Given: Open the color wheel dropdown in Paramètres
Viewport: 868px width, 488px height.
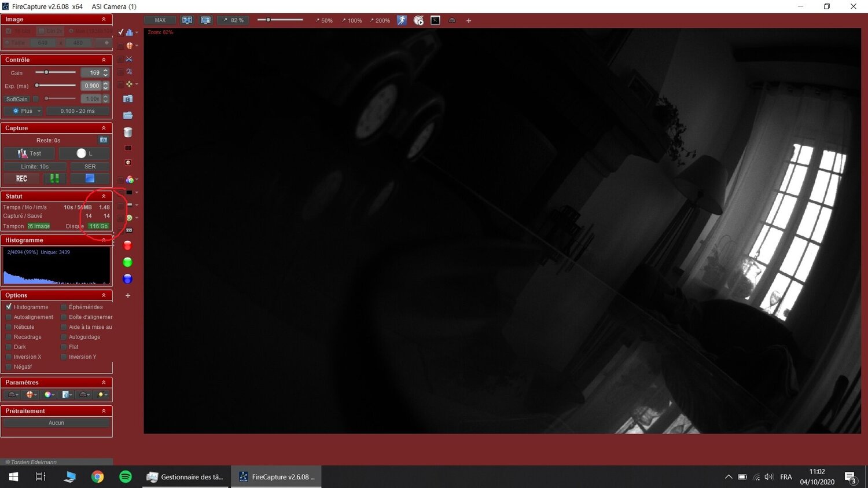Looking at the screenshot, I should (x=50, y=395).
